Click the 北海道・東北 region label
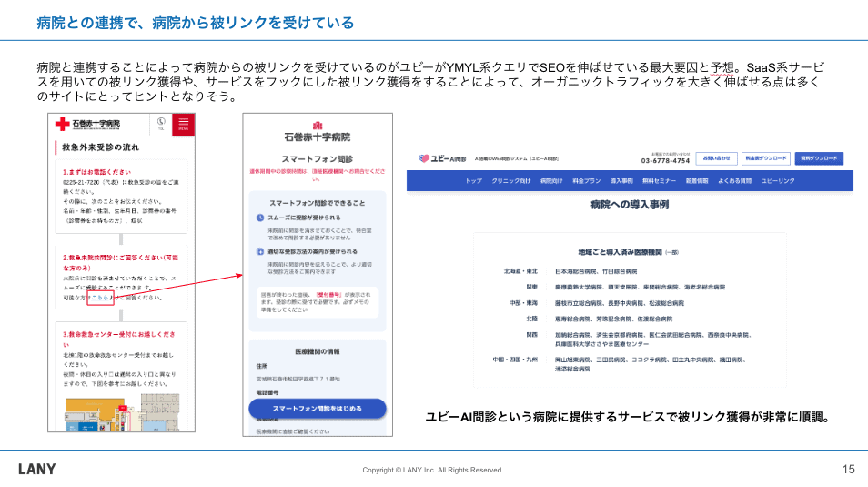The width and height of the screenshot is (868, 487). point(520,271)
